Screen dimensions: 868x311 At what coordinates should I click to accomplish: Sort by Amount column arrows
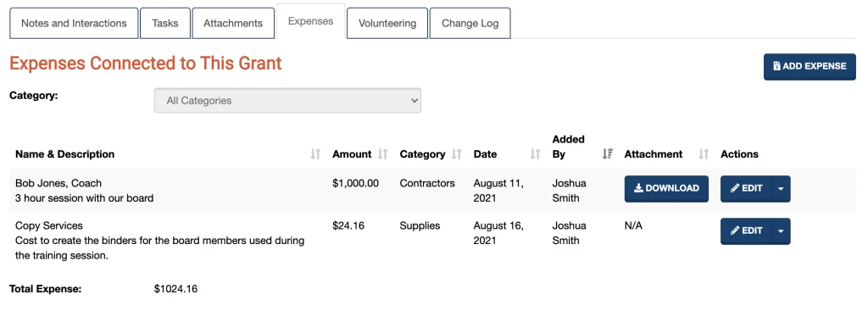coord(382,154)
